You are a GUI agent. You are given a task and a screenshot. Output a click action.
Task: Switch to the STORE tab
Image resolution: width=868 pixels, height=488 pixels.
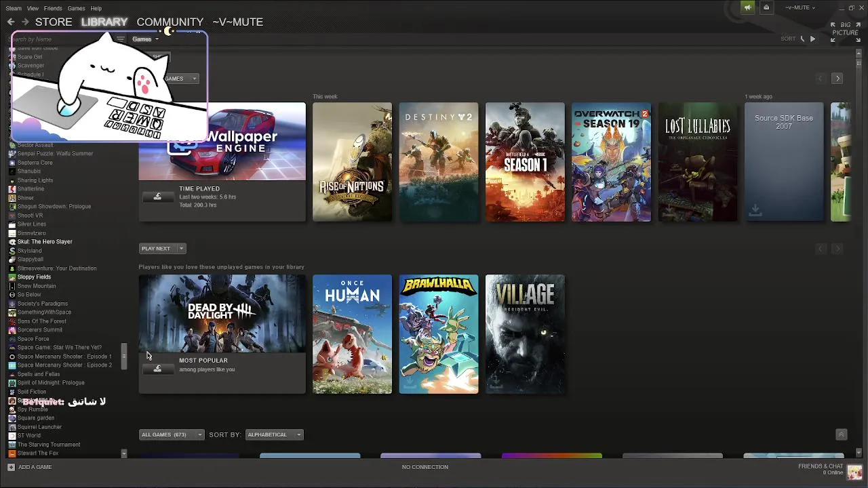[x=54, y=22]
